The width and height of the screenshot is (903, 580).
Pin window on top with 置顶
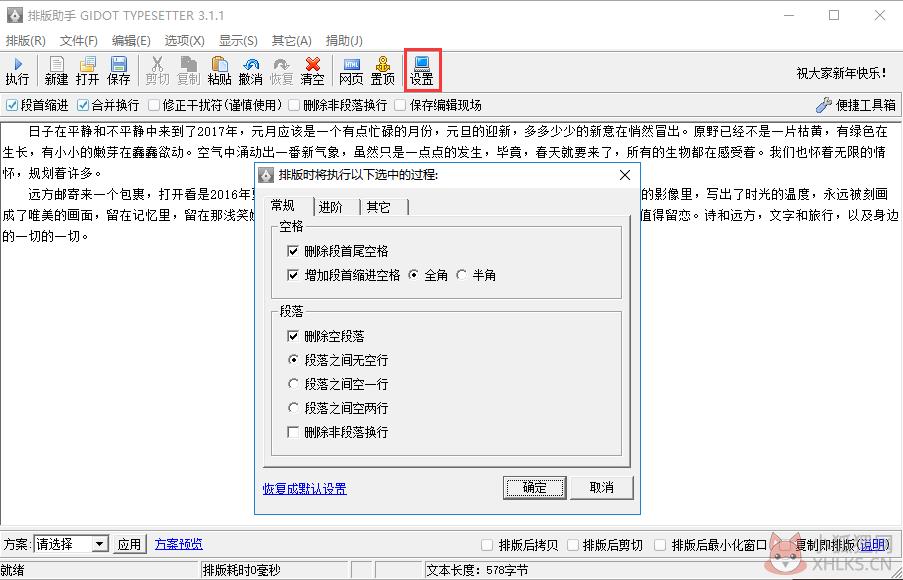click(382, 71)
